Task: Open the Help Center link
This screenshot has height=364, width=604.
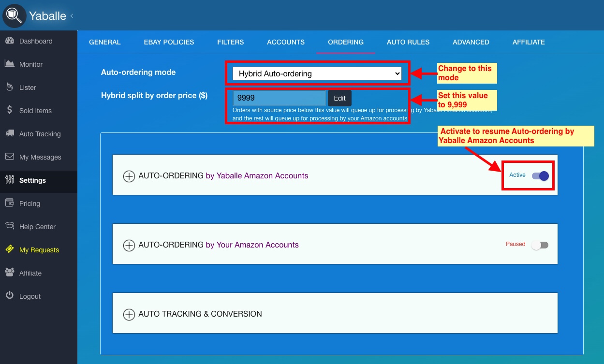Action: click(37, 227)
